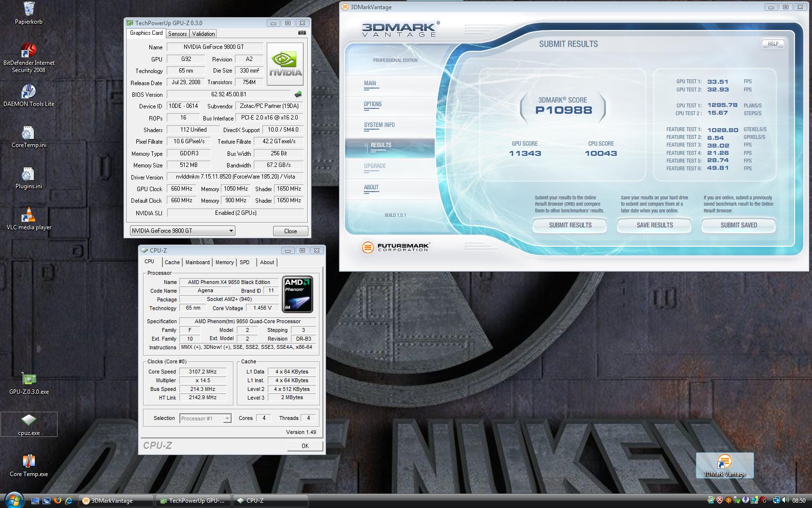Switch to 3DMarkVantage taskbar button

(116, 501)
